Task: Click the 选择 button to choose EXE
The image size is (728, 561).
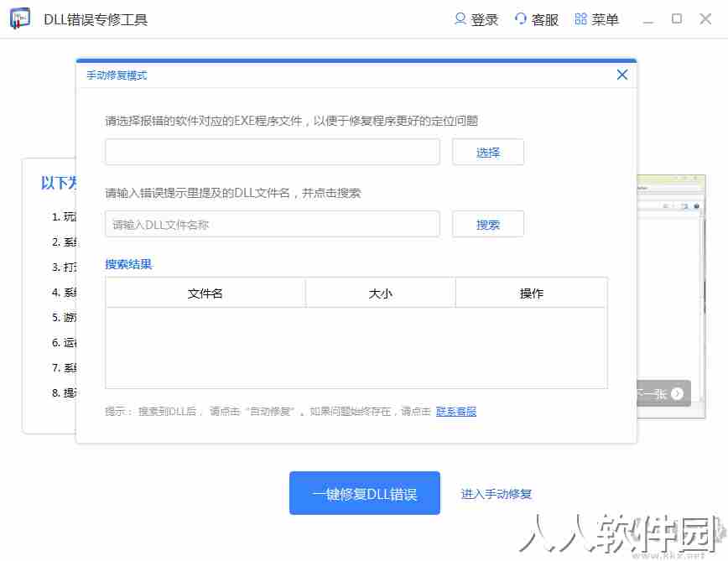Action: pyautogui.click(x=488, y=152)
